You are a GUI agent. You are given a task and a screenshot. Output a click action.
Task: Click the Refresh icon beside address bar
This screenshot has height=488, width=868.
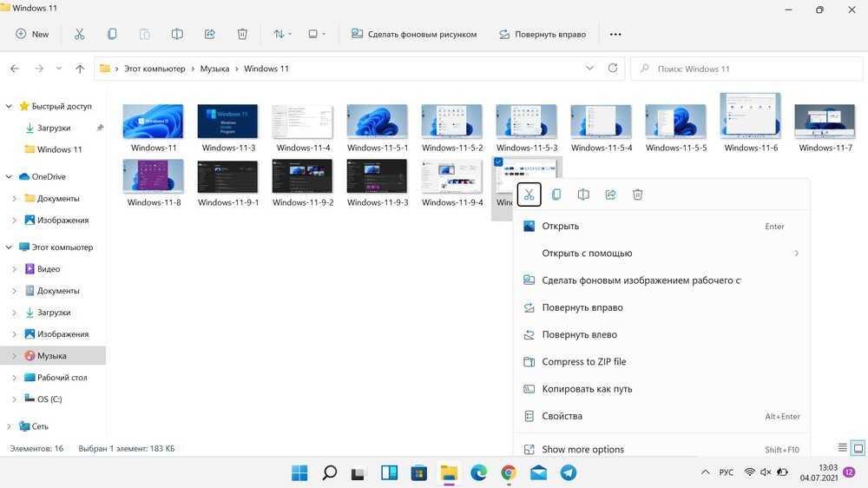(x=613, y=68)
